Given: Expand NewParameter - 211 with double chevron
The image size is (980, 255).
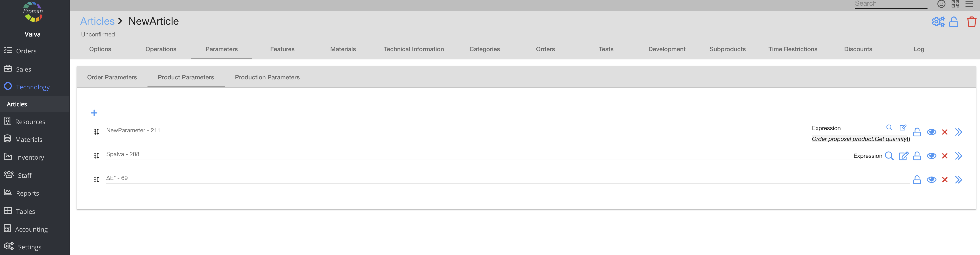Looking at the screenshot, I should click(x=958, y=132).
